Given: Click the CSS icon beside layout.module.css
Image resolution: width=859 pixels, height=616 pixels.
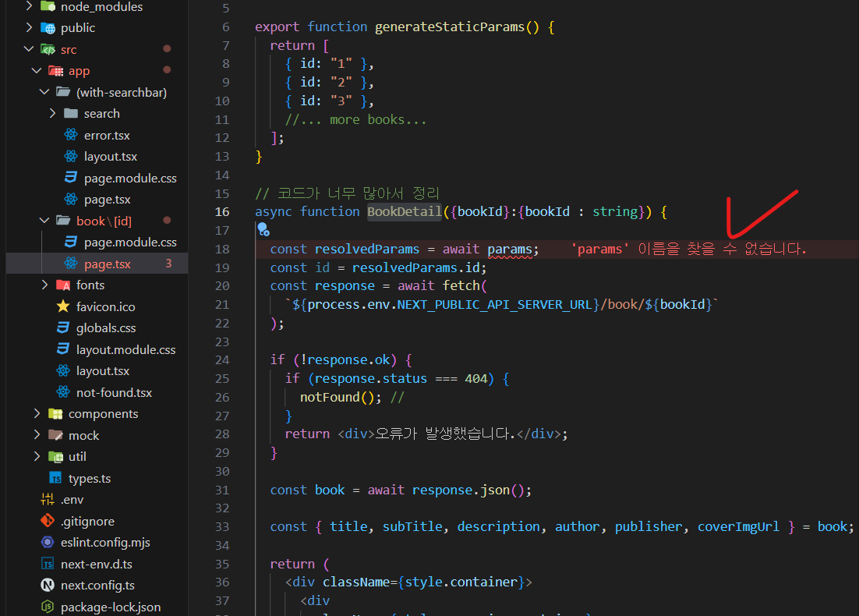Looking at the screenshot, I should (x=64, y=349).
